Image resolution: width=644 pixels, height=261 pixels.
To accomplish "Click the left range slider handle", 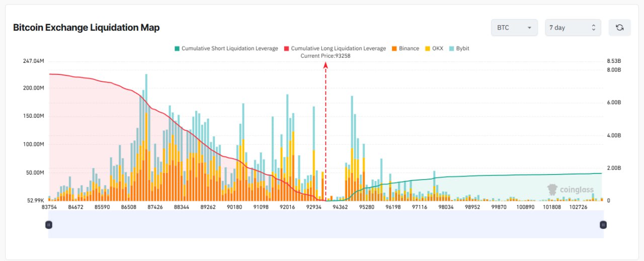I will pyautogui.click(x=49, y=225).
